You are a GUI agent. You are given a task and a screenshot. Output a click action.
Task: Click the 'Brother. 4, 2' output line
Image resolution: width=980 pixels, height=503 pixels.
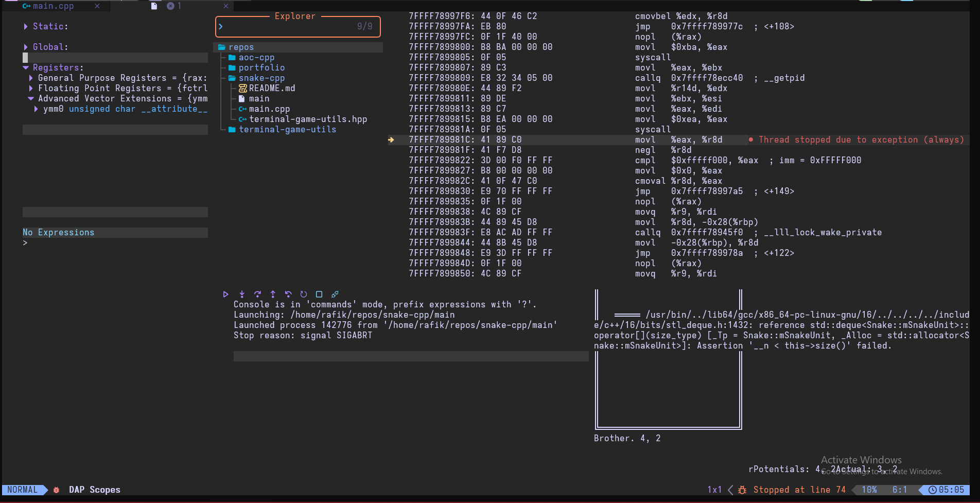(627, 438)
